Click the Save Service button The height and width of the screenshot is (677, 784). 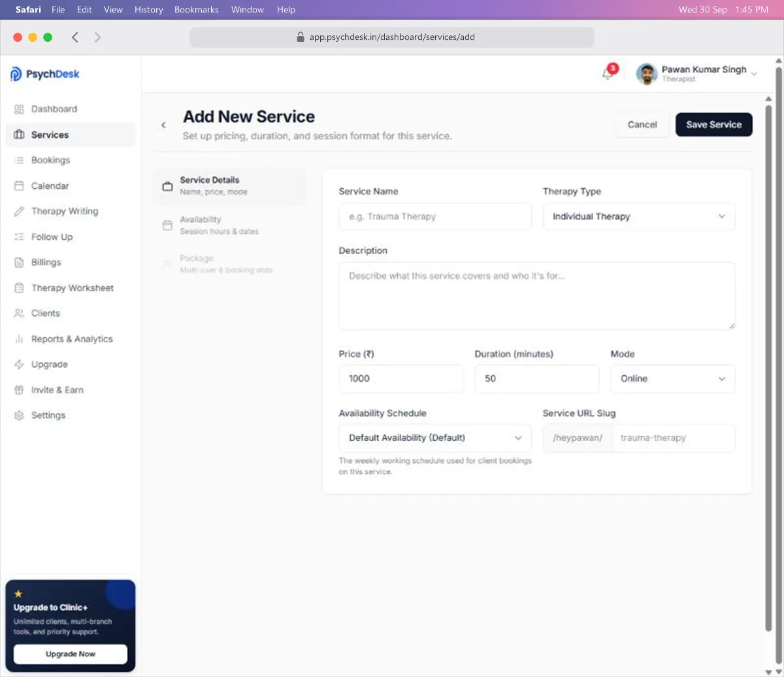pos(713,125)
